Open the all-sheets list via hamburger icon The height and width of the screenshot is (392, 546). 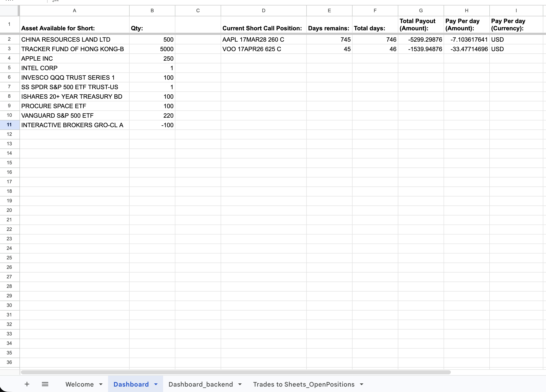pyautogui.click(x=45, y=384)
